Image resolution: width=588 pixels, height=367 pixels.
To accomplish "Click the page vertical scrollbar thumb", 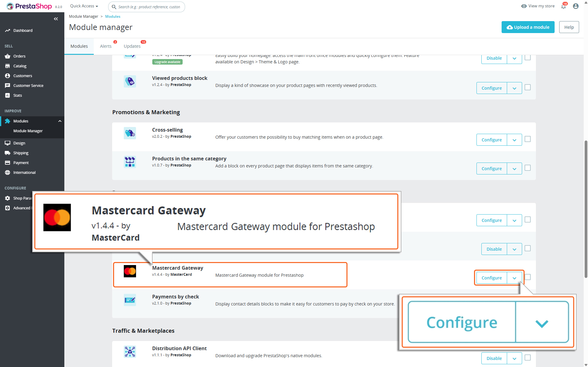I will [586, 209].
